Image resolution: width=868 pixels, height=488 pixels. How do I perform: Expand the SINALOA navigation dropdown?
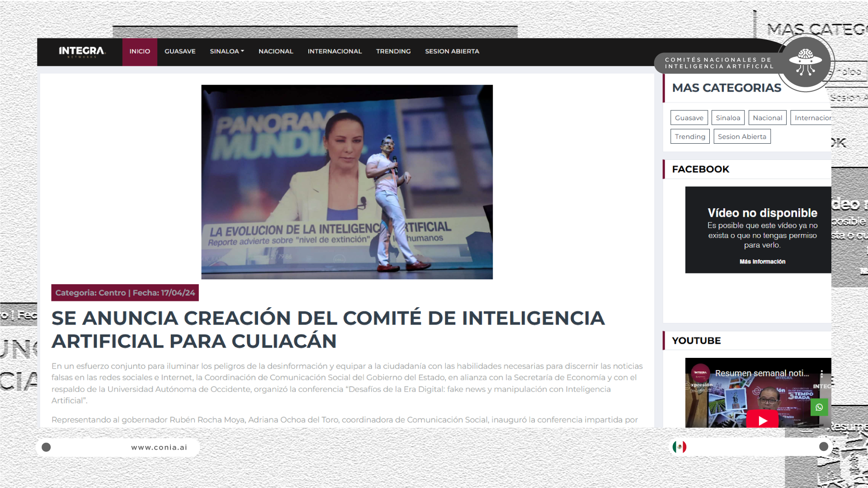click(226, 52)
